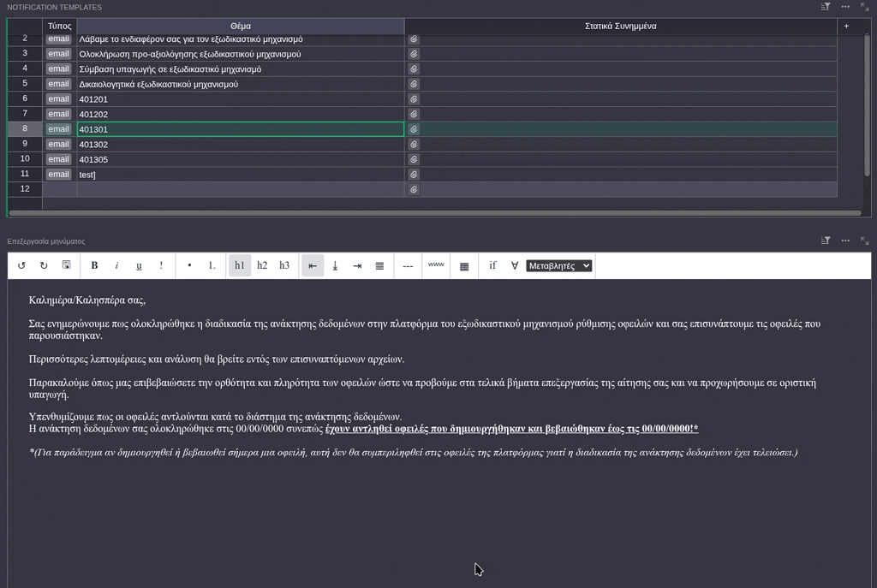Click the horizontal scrollbar below the templates grid

click(x=428, y=213)
